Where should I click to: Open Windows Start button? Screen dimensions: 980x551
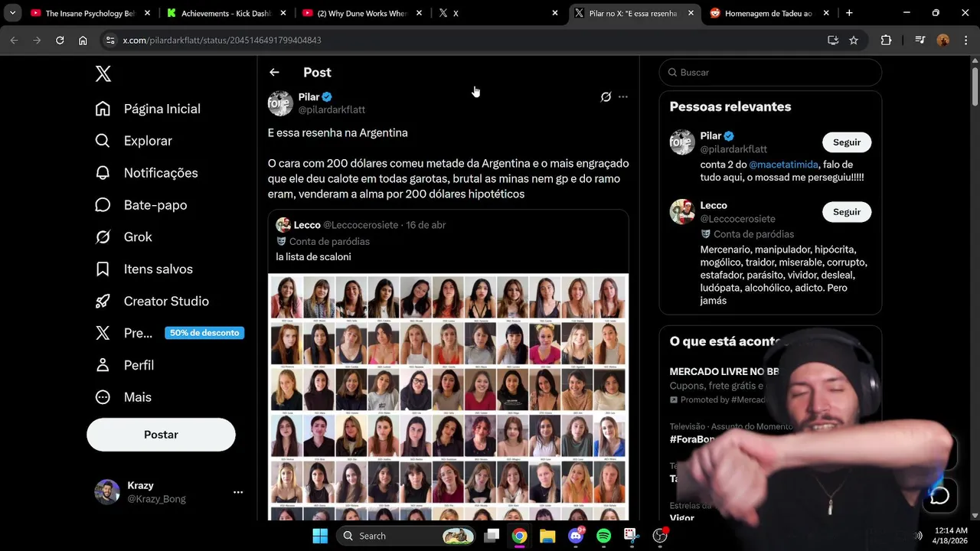(320, 536)
